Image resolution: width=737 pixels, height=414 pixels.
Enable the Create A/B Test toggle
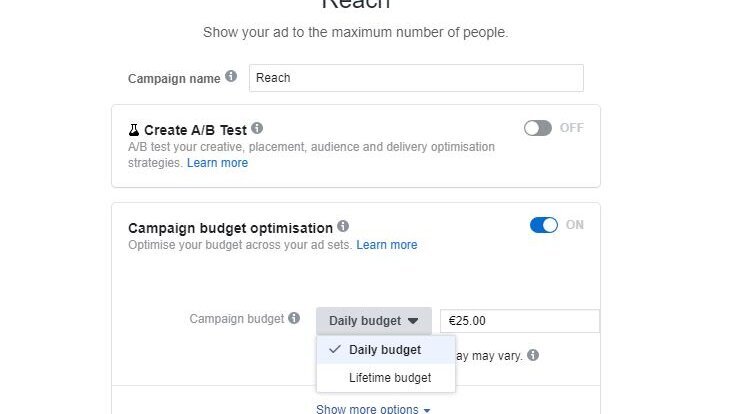(538, 128)
